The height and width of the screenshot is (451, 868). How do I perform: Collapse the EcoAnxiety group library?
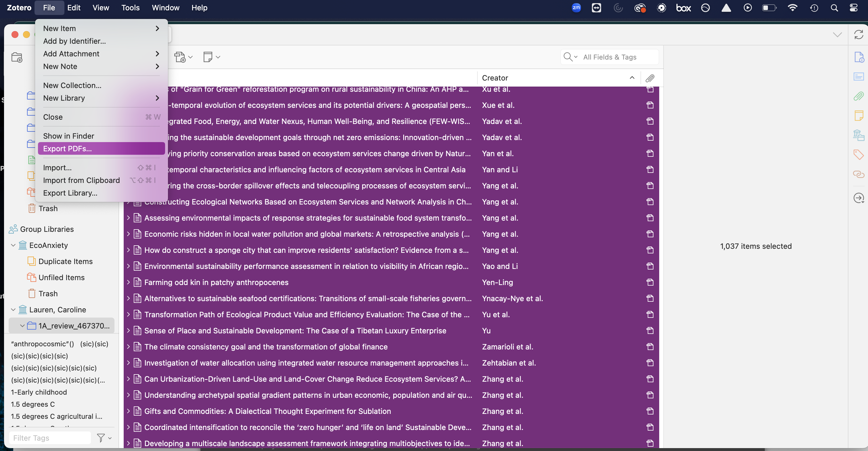pyautogui.click(x=13, y=245)
